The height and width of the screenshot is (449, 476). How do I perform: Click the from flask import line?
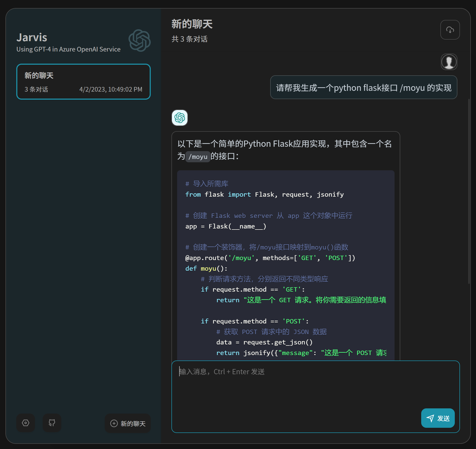coord(265,195)
